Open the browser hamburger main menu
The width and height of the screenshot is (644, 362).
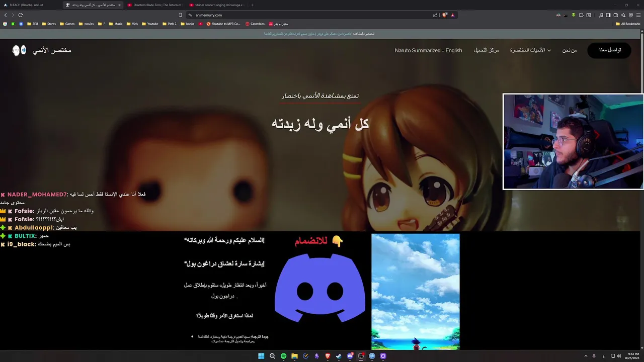(638, 15)
